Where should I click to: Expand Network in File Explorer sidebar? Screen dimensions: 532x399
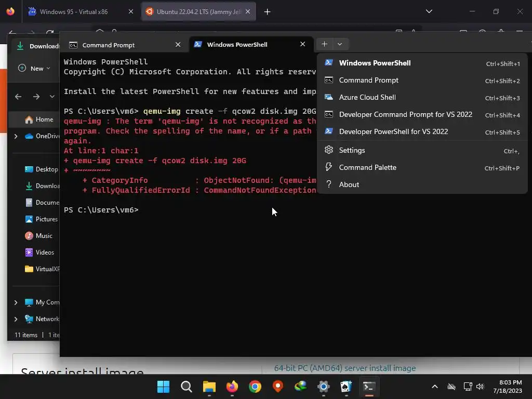pos(16,319)
